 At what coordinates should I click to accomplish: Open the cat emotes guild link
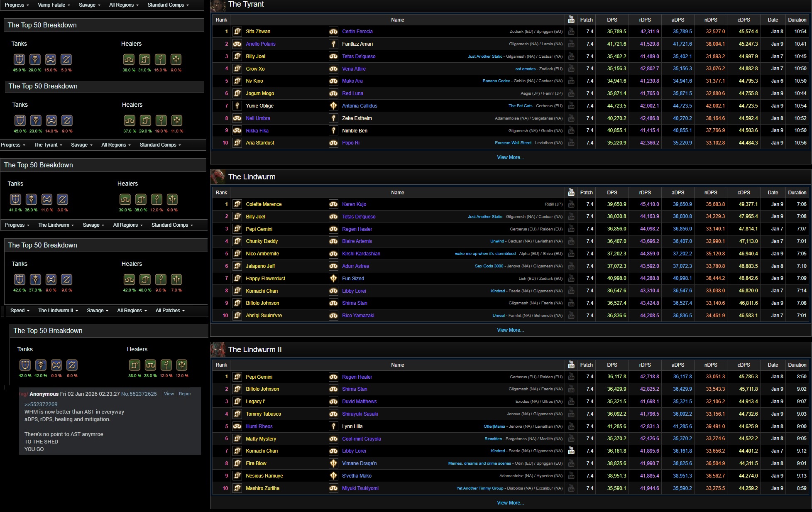point(525,69)
